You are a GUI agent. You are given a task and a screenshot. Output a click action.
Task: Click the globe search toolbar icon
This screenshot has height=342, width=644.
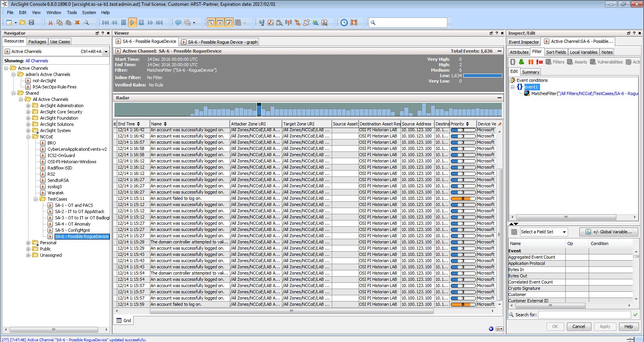[x=316, y=23]
